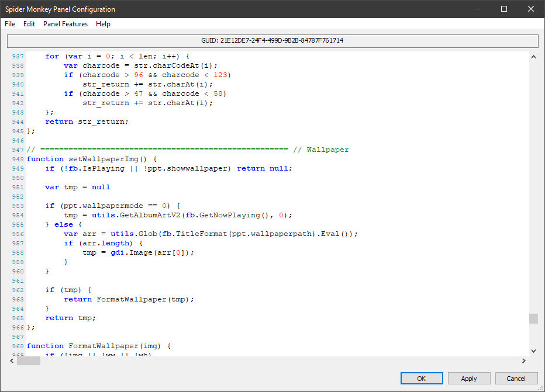Open the Edit menu

pyautogui.click(x=29, y=24)
